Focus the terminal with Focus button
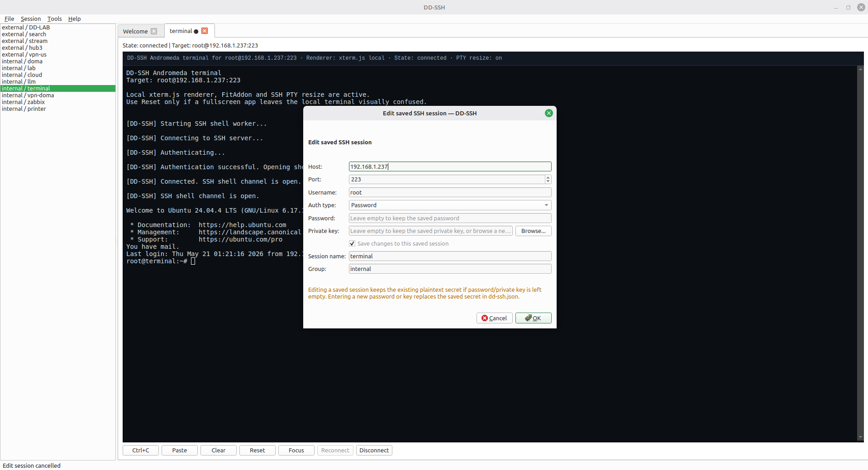 click(x=296, y=450)
